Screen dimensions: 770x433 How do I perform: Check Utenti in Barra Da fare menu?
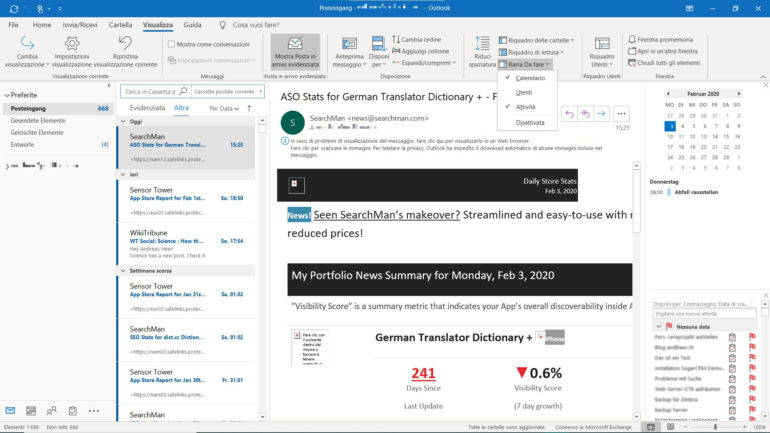pyautogui.click(x=527, y=92)
